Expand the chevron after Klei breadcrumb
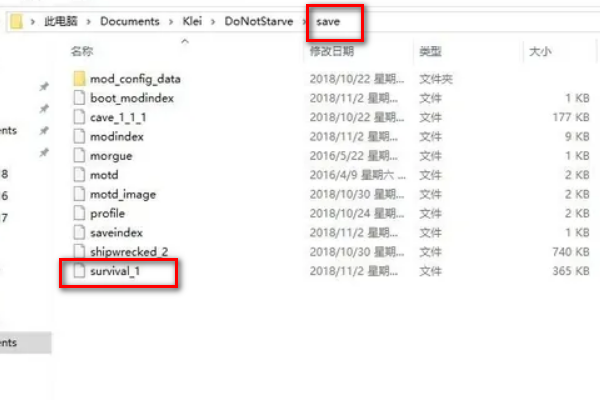 pyautogui.click(x=213, y=22)
